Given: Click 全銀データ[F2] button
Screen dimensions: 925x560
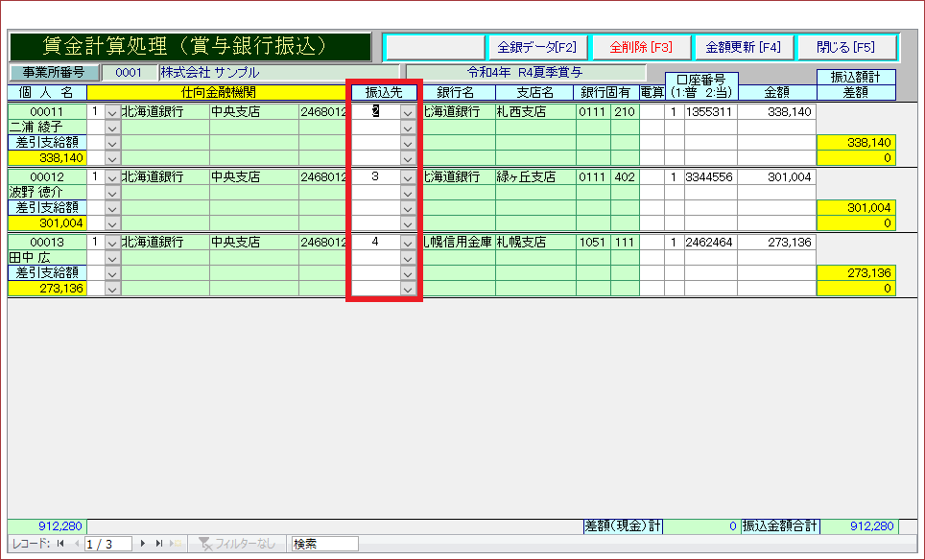Looking at the screenshot, I should pyautogui.click(x=536, y=47).
